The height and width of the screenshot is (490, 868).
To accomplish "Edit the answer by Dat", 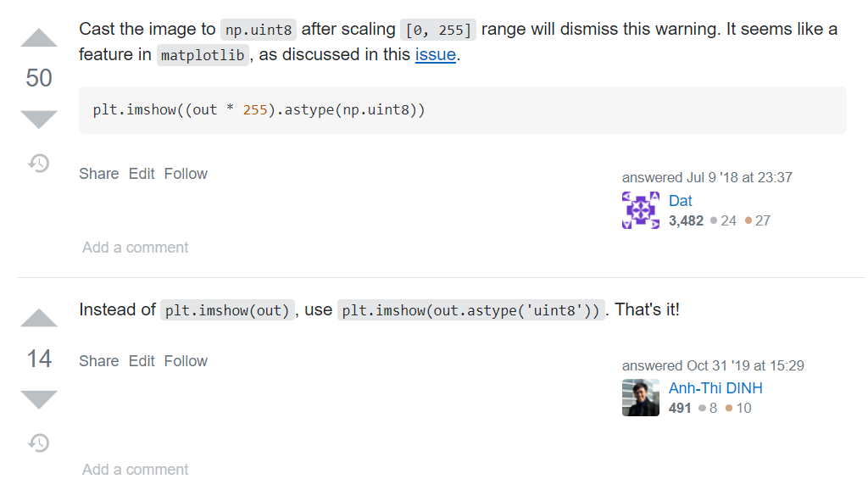I will (x=142, y=174).
